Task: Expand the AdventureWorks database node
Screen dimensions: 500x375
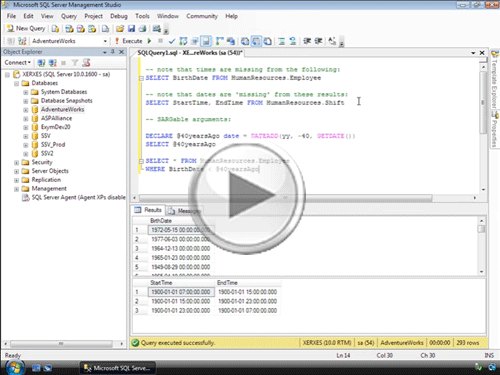Action: pos(26,110)
